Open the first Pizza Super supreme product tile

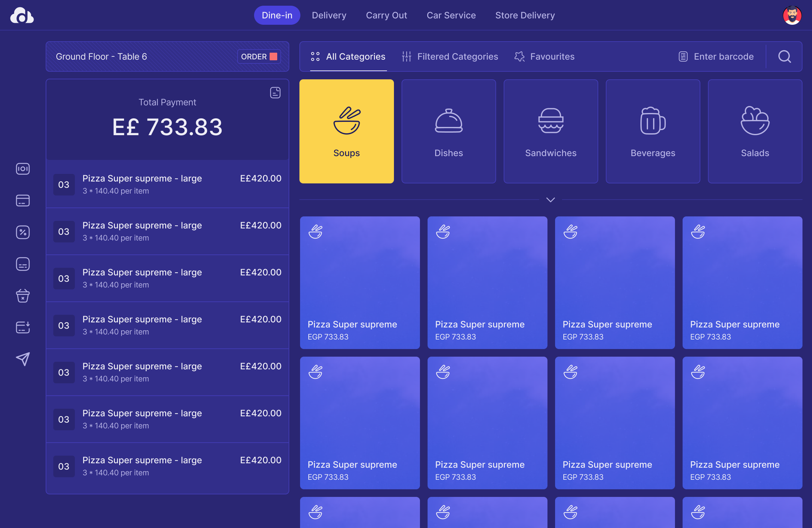[360, 283]
